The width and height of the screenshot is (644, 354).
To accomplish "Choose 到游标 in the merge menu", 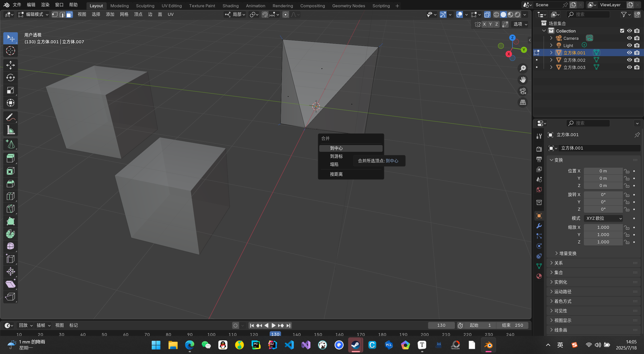I will [336, 156].
